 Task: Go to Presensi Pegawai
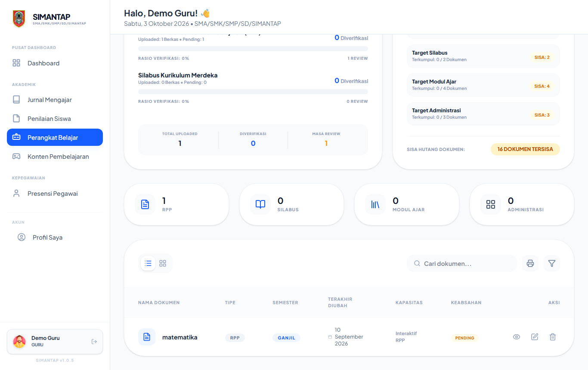[55, 194]
